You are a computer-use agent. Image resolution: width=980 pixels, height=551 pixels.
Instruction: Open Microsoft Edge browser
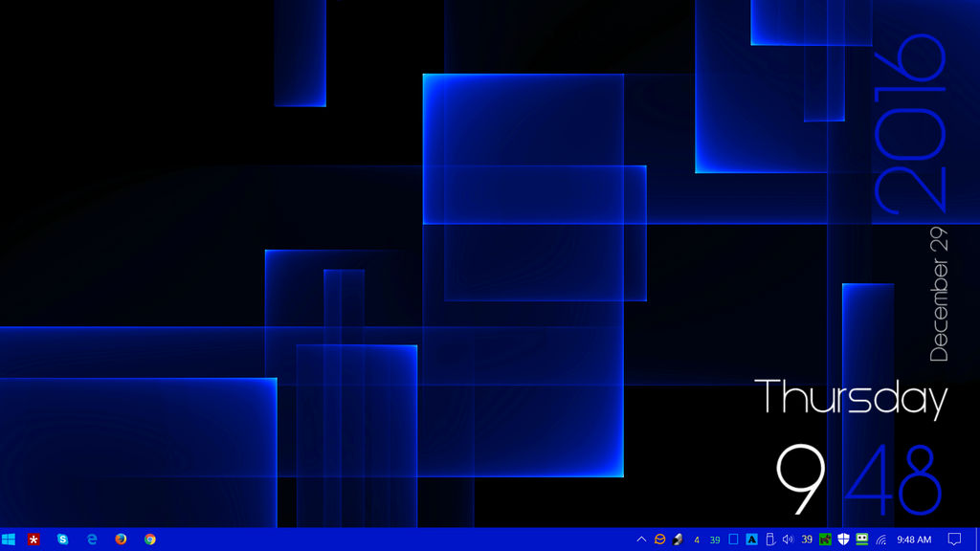91,539
